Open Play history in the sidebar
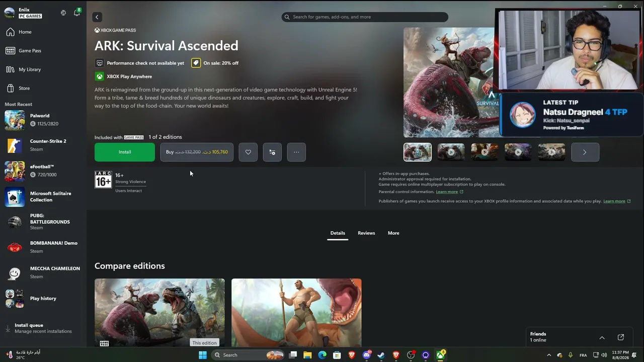Screen dimensions: 644x362 [43, 298]
